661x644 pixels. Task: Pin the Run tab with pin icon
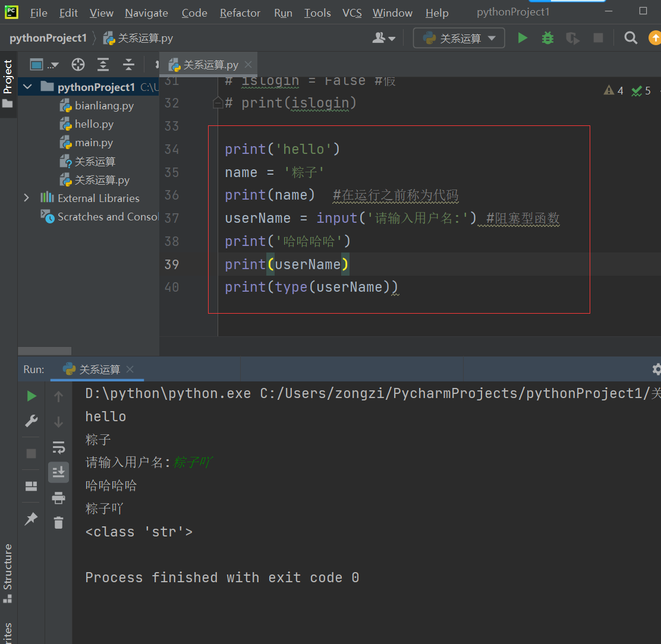click(31, 519)
